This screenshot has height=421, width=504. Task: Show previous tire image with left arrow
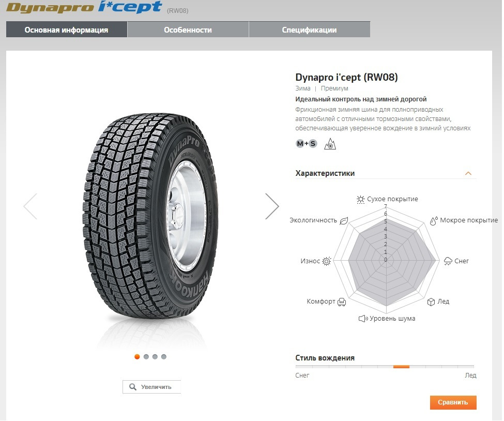30,206
